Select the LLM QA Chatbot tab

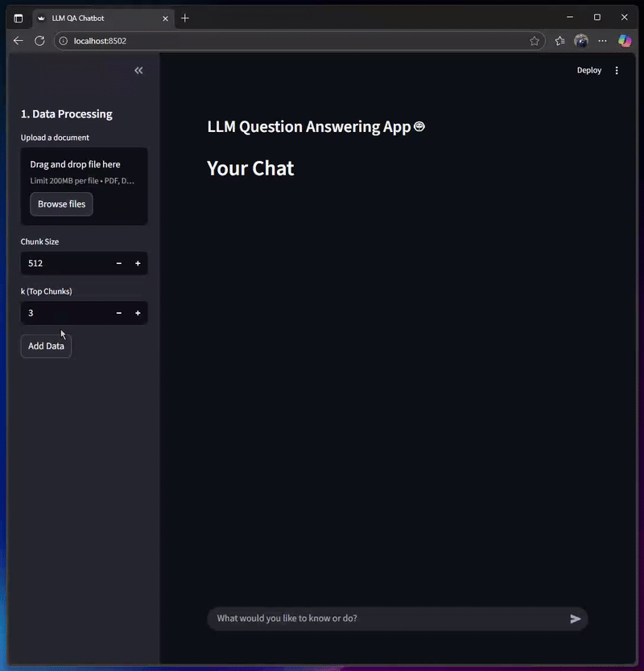click(x=97, y=18)
